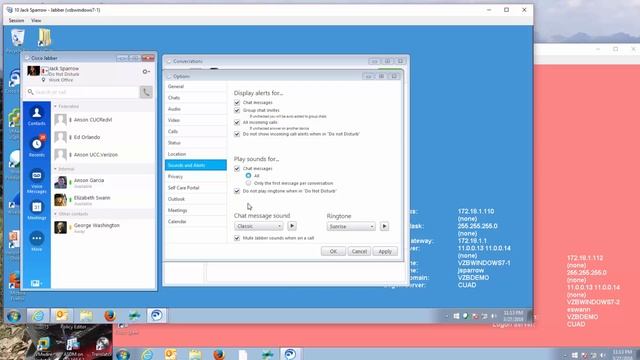Open the Status options tab
Image resolution: width=640 pixels, height=360 pixels.
[196, 143]
